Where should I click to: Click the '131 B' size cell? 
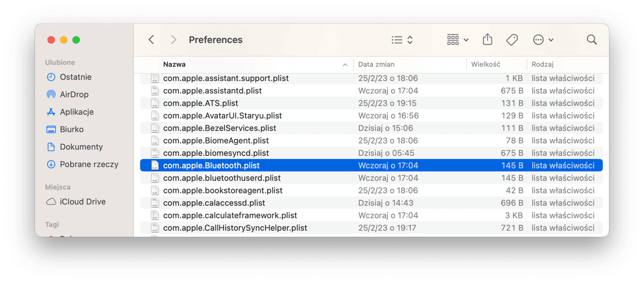[512, 103]
